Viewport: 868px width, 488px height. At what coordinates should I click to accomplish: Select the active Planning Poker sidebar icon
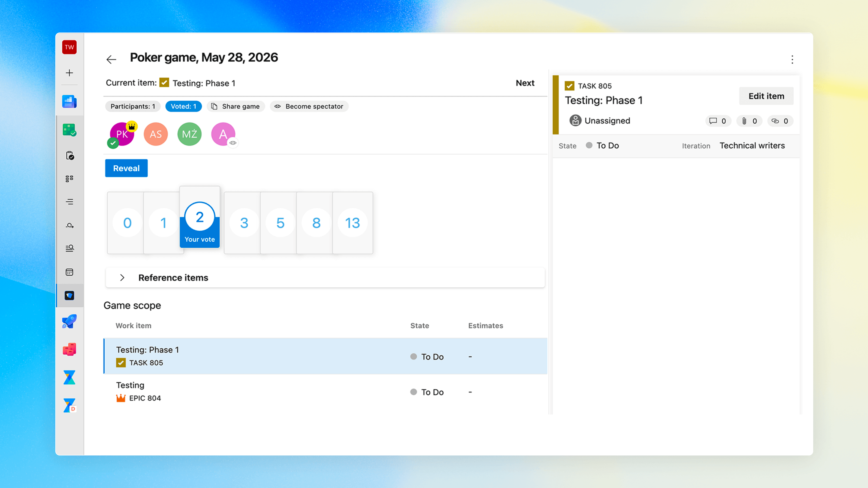[x=69, y=295]
